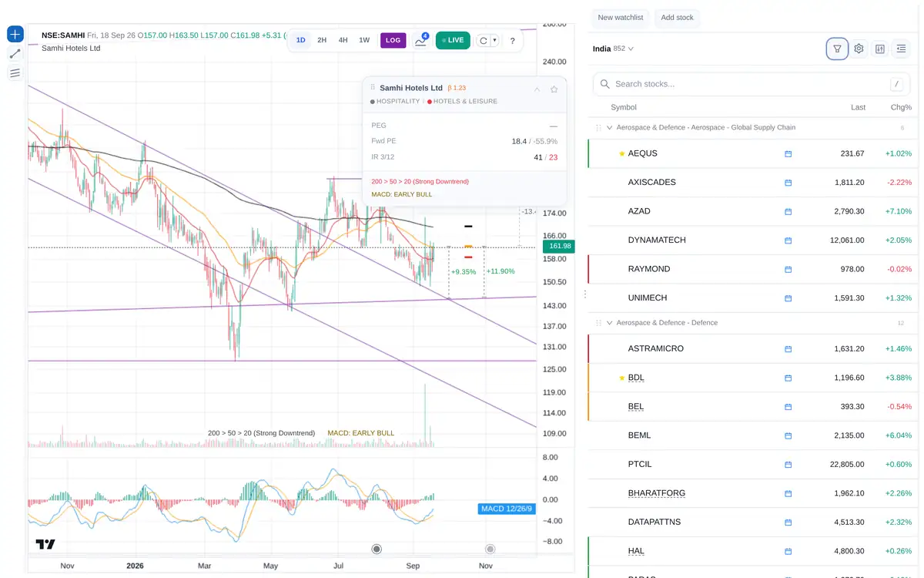This screenshot has width=924, height=578.
Task: Click the dark circular marker near July
Action: (377, 549)
